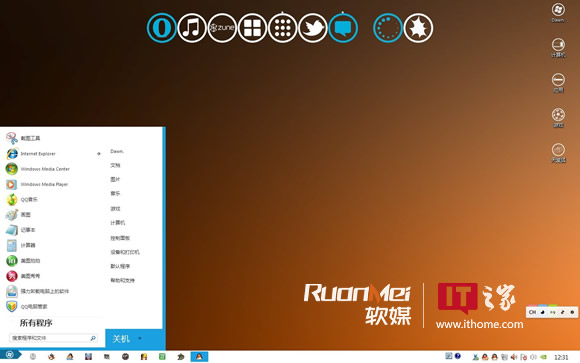Open the starburst dock icon
The height and width of the screenshot is (363, 580).
pos(418,28)
